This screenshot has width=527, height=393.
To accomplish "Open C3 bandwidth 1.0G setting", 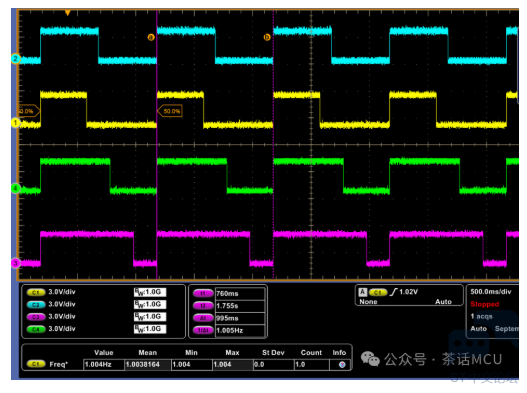I will pos(150,317).
